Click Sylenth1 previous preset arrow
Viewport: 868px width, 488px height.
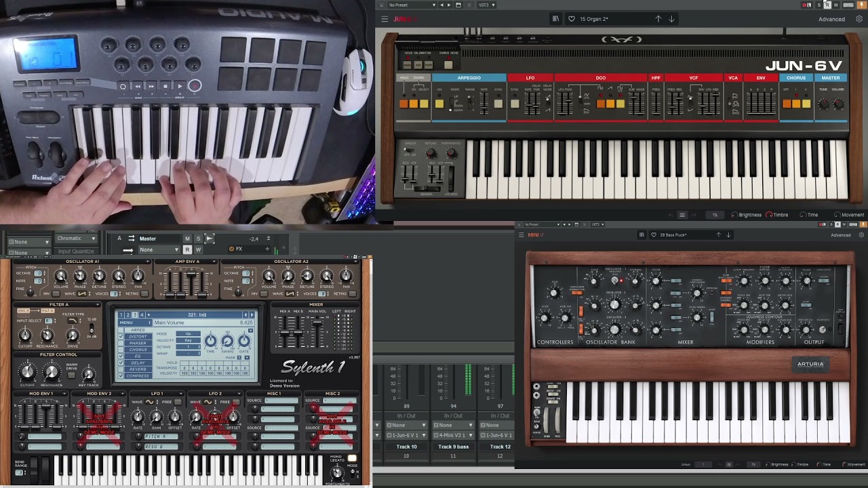pos(245,314)
